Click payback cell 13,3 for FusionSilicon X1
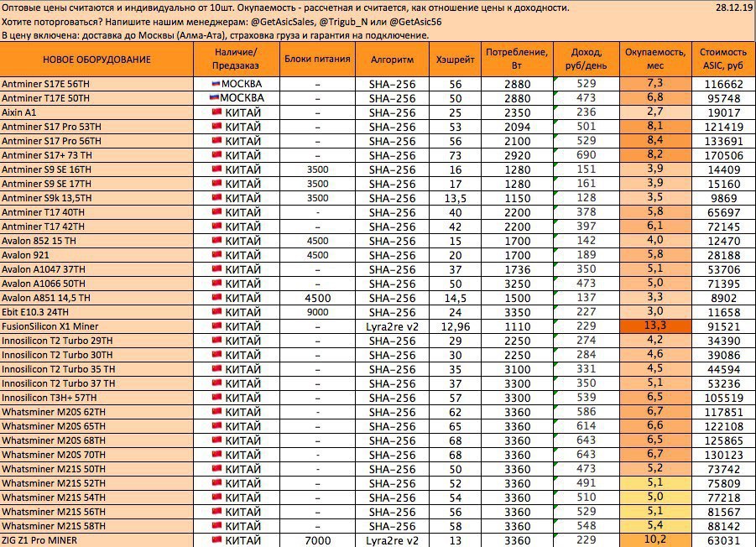 coord(655,326)
